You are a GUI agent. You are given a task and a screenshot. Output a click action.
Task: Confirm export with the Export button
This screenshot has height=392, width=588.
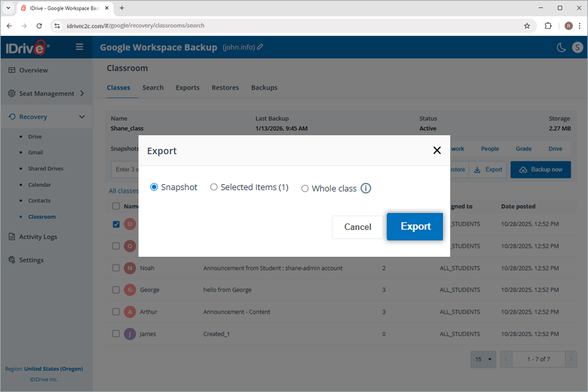click(414, 227)
